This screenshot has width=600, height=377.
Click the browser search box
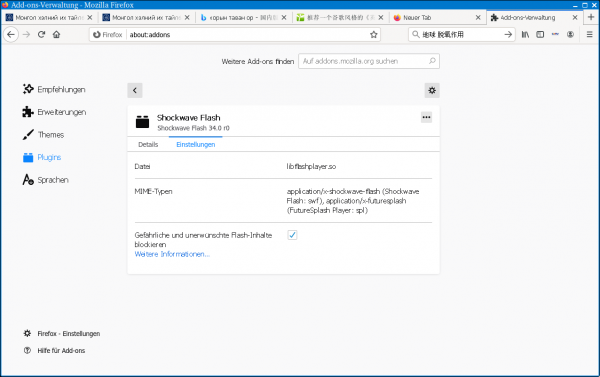pos(461,34)
